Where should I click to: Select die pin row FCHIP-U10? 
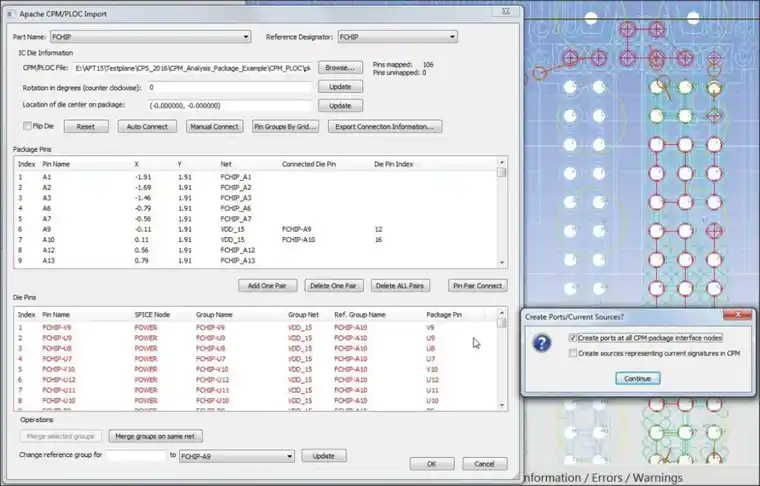(256, 401)
